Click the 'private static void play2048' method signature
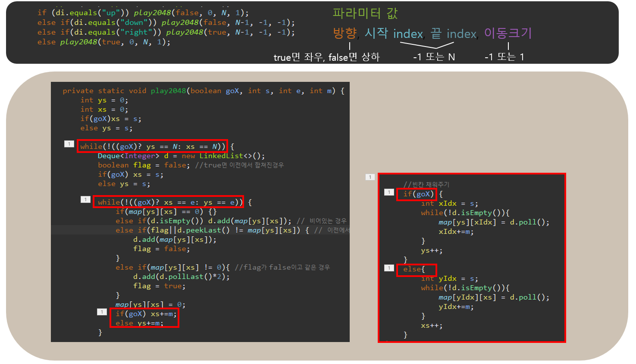Image resolution: width=636 pixels, height=364 pixels. tap(204, 91)
